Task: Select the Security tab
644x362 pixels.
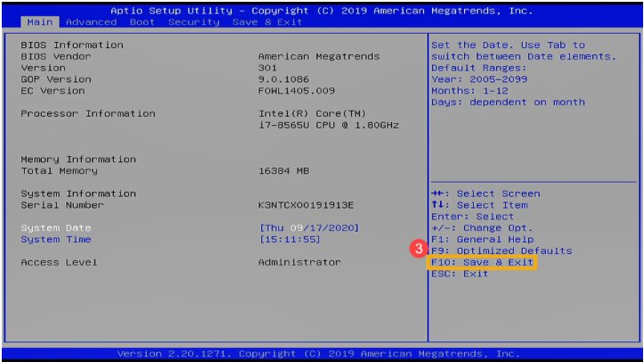Action: pyautogui.click(x=193, y=21)
